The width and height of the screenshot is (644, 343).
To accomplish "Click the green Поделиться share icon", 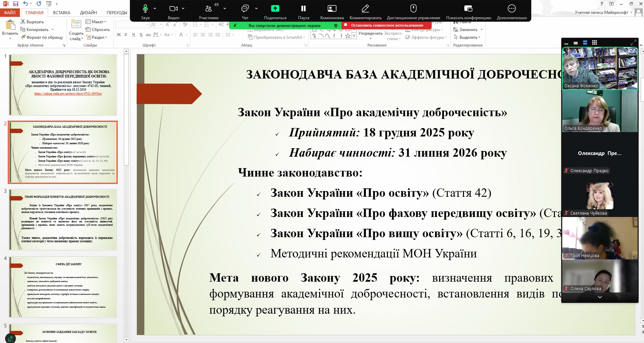I will (x=275, y=8).
